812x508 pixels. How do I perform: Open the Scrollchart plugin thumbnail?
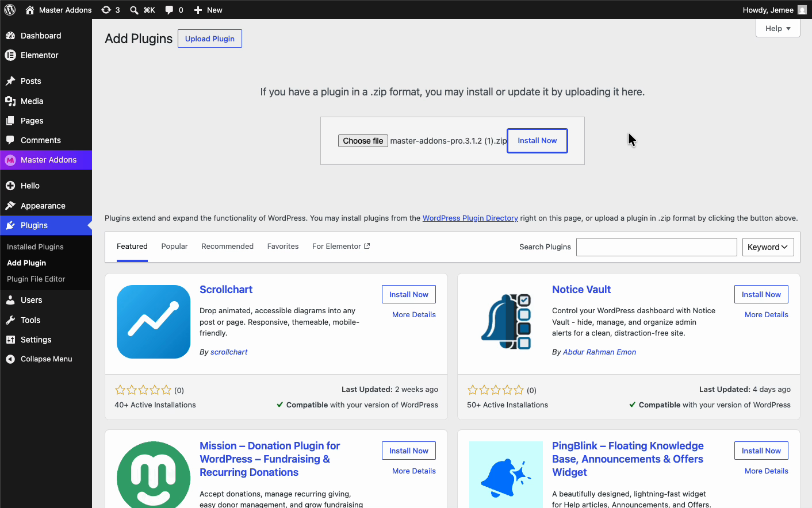click(154, 322)
